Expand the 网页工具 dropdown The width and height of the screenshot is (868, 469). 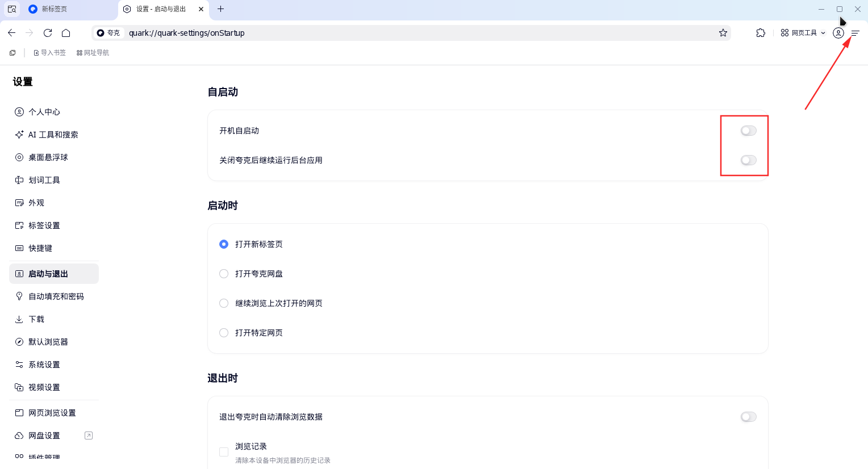click(x=803, y=33)
